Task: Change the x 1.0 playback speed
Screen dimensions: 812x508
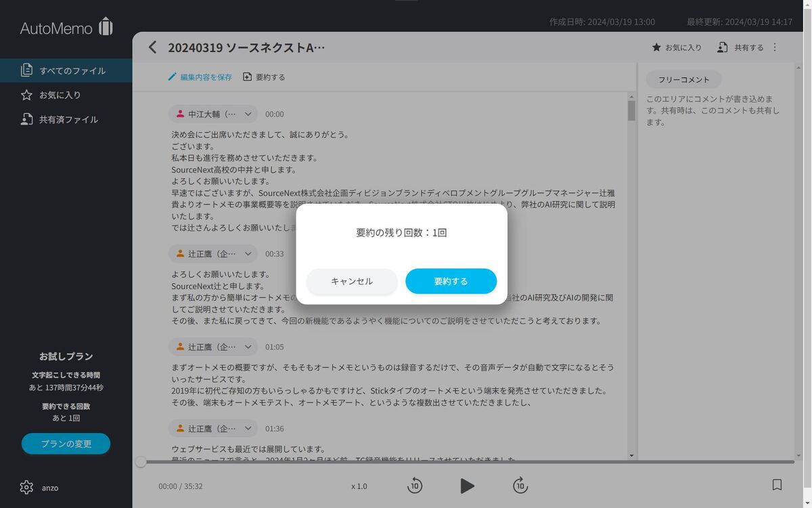Action: coord(359,486)
